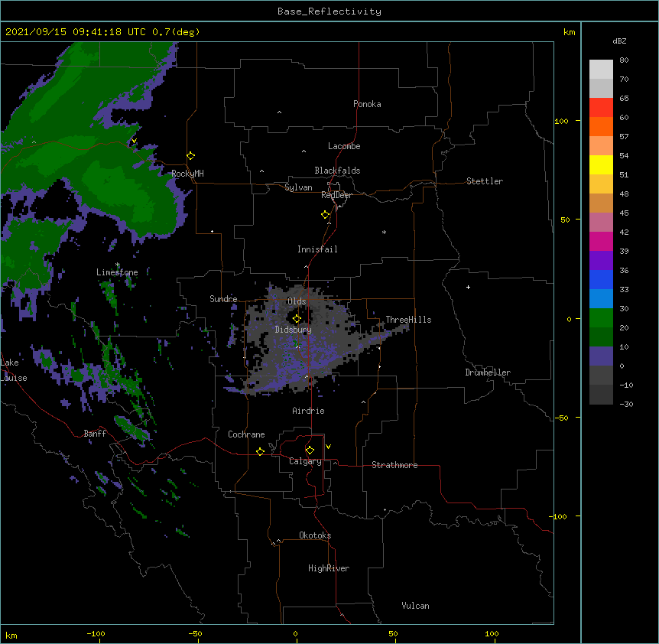The image size is (659, 644).
Task: Click the Ponoka city label
Action: [367, 104]
